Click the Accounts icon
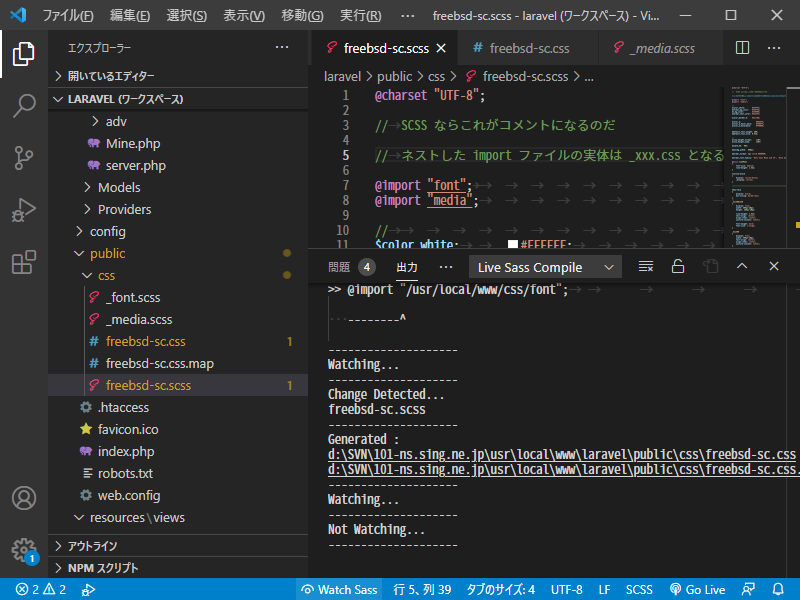 (24, 498)
